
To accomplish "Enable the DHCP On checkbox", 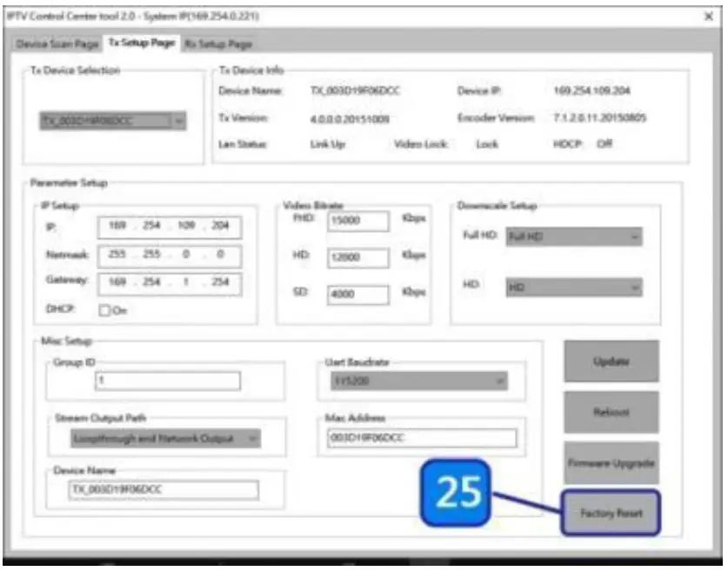I will [x=105, y=310].
